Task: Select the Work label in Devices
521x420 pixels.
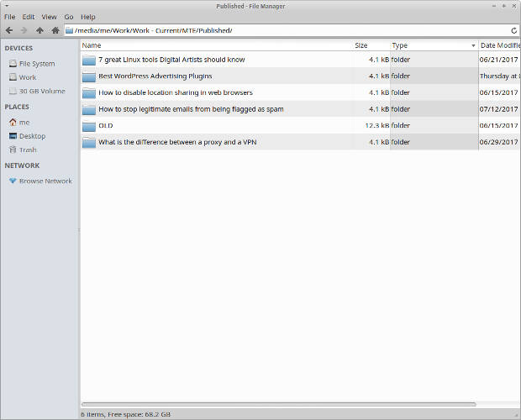Action: pyautogui.click(x=28, y=77)
